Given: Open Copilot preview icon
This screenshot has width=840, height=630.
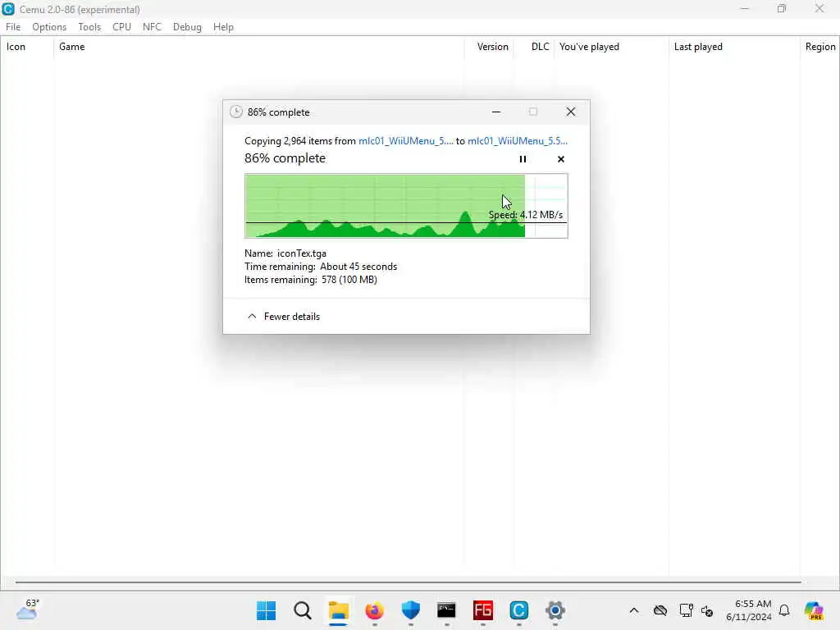Looking at the screenshot, I should tap(814, 610).
